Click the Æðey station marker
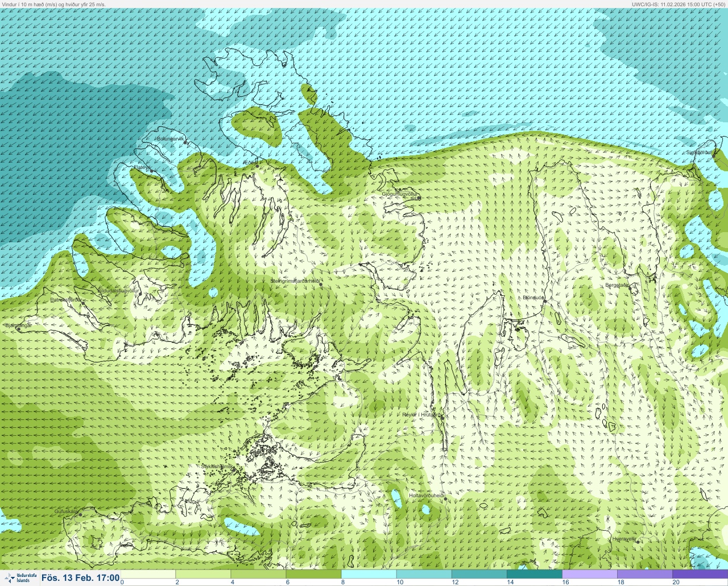 pyautogui.click(x=256, y=166)
